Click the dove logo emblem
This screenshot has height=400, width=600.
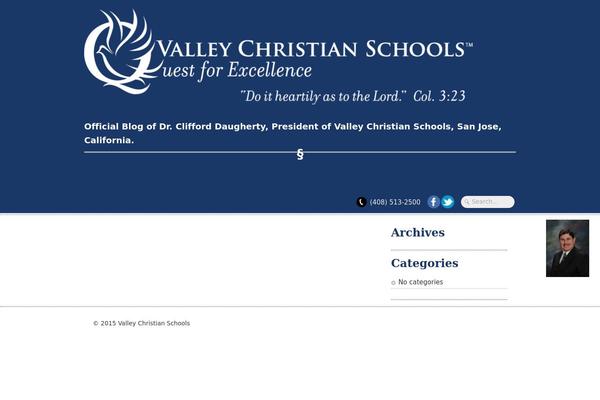tap(121, 52)
